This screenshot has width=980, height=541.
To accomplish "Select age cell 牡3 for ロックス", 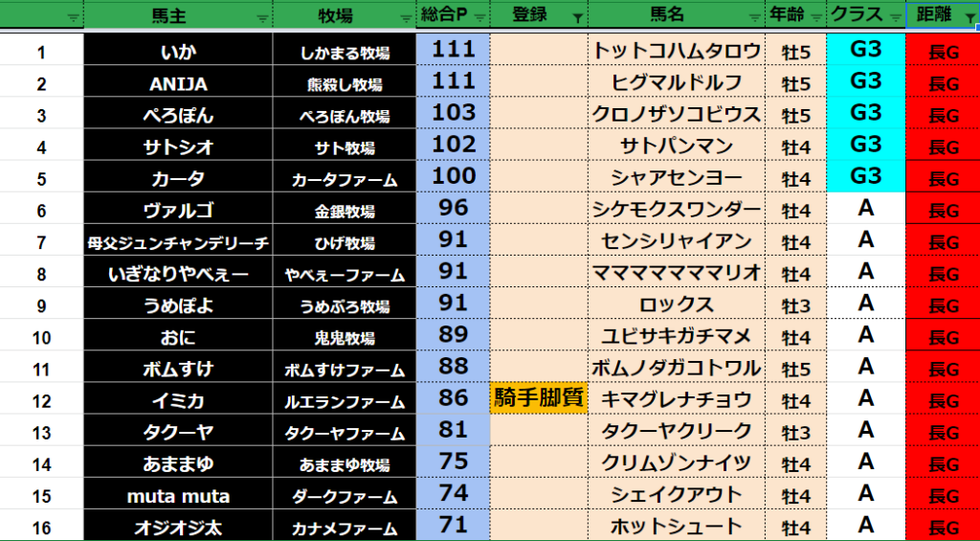I will pos(795,304).
